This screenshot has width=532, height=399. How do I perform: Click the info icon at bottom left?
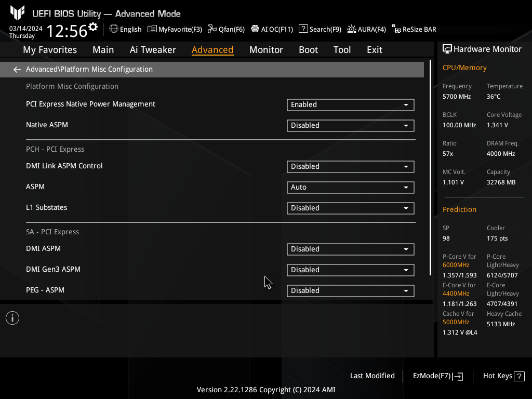point(12,318)
